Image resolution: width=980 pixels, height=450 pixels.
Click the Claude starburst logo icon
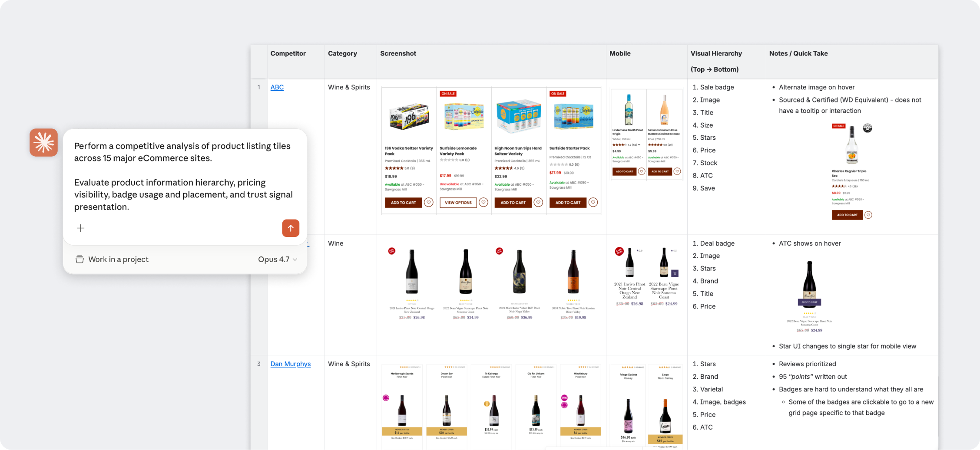click(x=43, y=142)
